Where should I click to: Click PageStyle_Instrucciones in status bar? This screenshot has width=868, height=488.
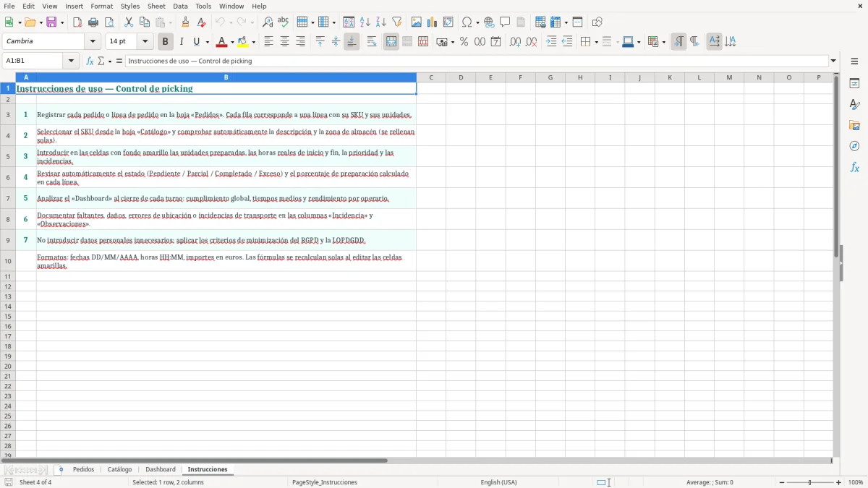pos(325,482)
